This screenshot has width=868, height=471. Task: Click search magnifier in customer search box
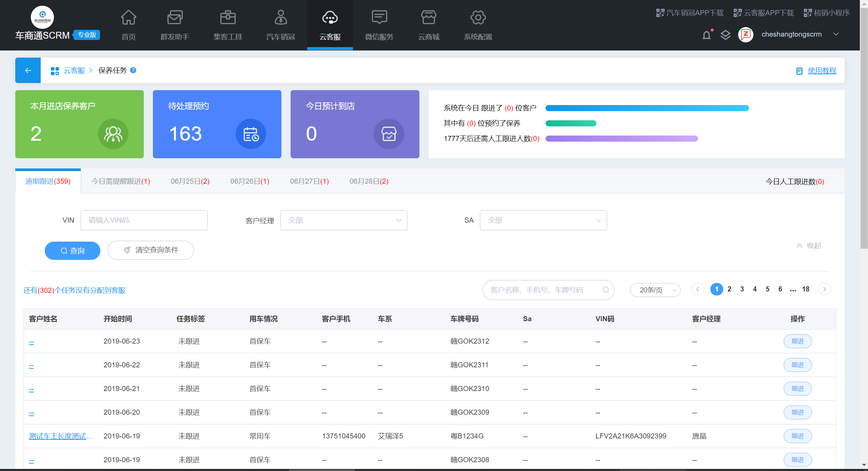[606, 290]
